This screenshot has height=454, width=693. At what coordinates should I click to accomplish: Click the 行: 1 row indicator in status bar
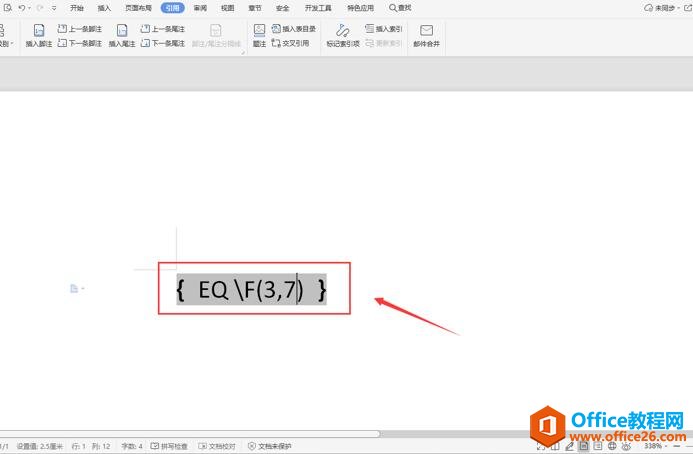(x=79, y=446)
